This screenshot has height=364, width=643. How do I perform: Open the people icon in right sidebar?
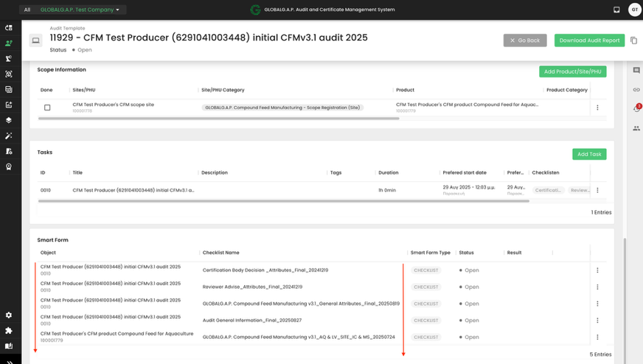(x=636, y=128)
